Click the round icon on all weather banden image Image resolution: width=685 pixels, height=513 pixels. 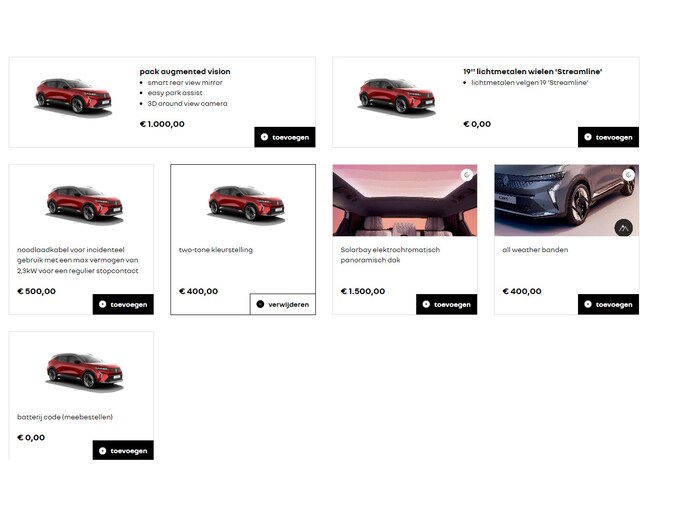click(x=628, y=175)
